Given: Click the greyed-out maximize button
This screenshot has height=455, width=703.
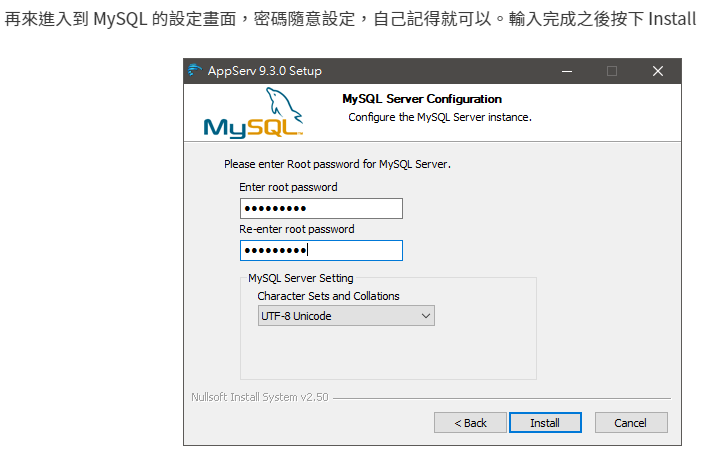Looking at the screenshot, I should pyautogui.click(x=612, y=71).
